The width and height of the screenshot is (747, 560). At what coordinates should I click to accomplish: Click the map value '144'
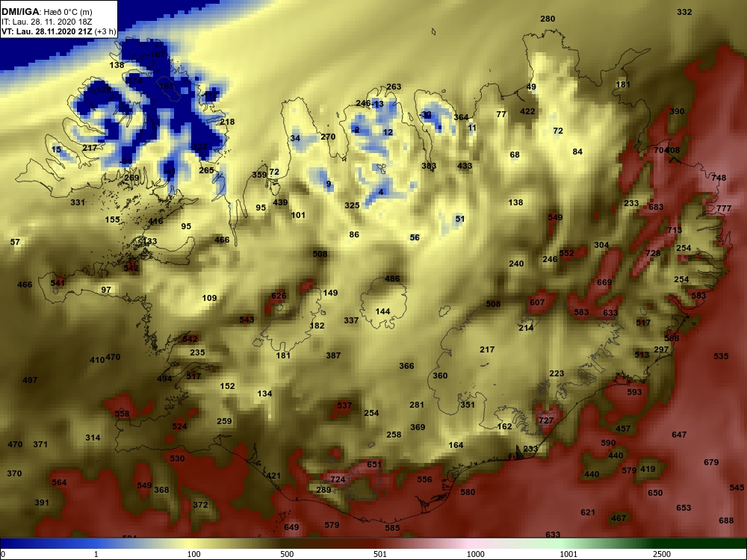pos(382,311)
